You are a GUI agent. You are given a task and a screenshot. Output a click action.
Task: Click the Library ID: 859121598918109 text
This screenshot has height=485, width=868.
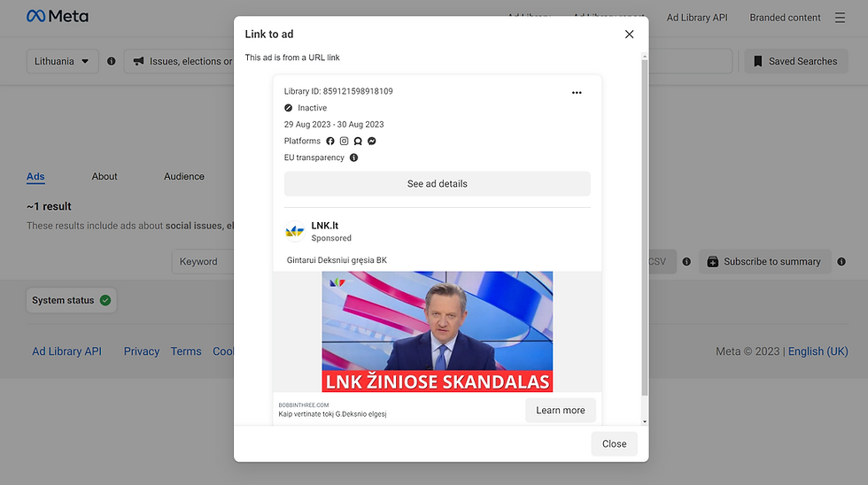(x=338, y=91)
